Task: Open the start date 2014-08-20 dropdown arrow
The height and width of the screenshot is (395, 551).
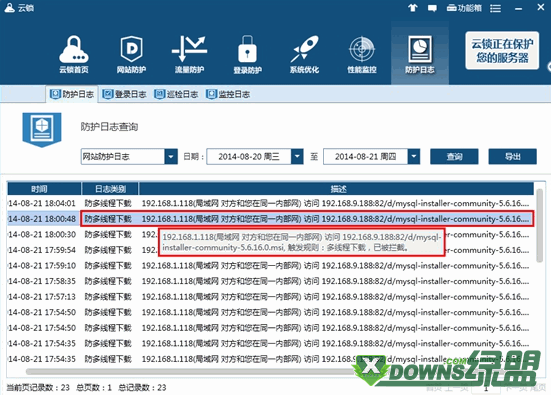Action: [x=297, y=156]
